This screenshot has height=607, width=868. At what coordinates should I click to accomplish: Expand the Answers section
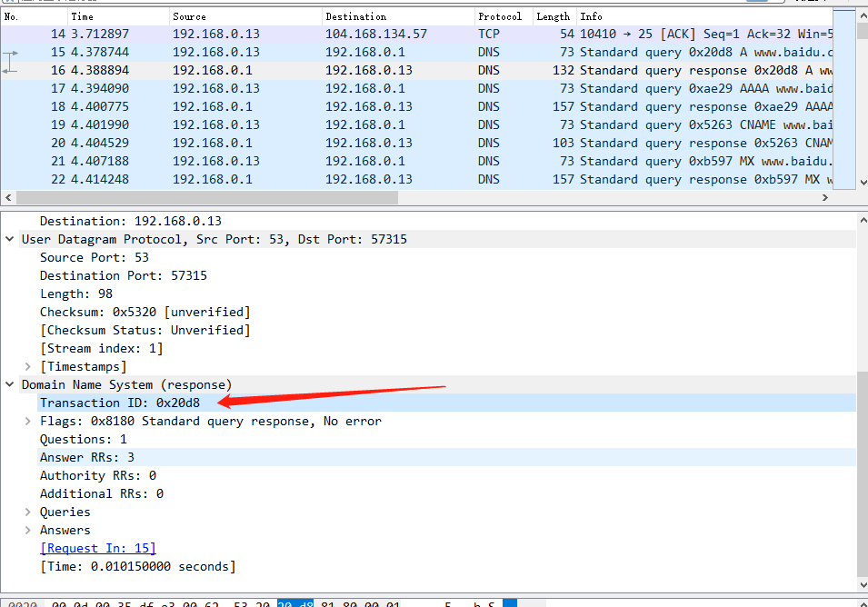tap(26, 530)
